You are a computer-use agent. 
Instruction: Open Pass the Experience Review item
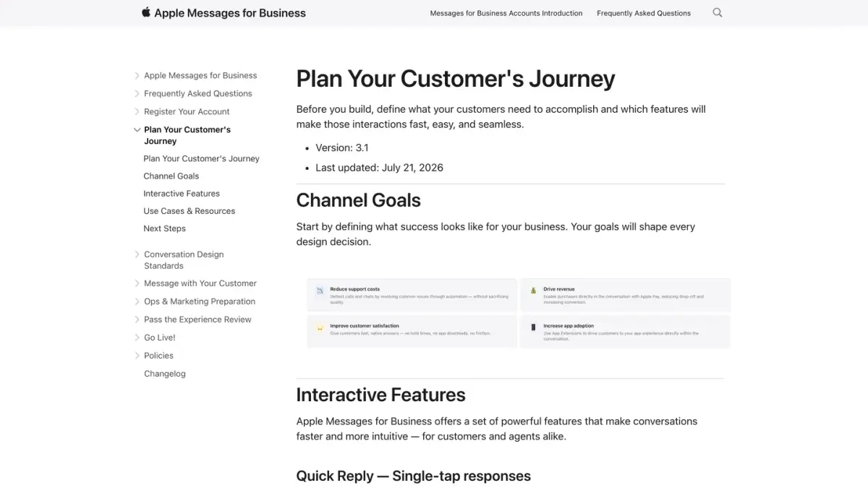coord(197,320)
